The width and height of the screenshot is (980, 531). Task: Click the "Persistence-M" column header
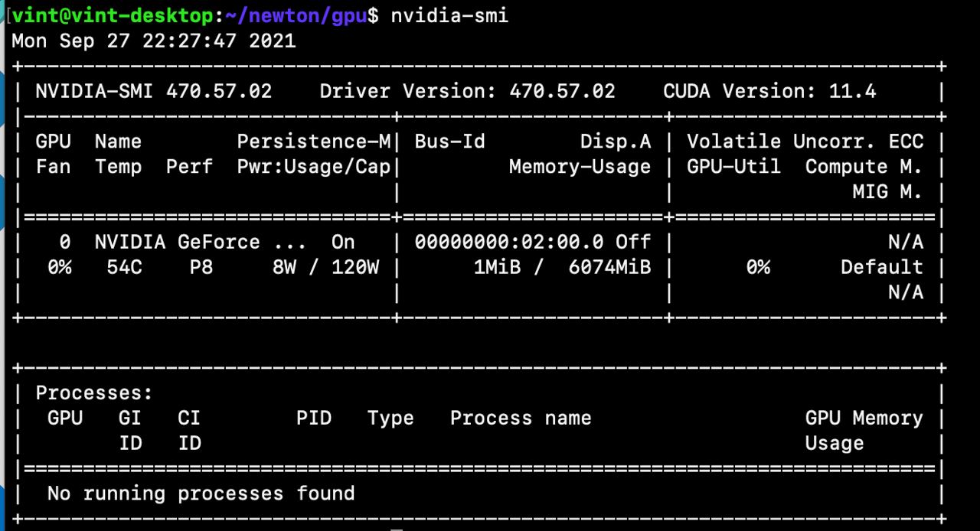(314, 142)
